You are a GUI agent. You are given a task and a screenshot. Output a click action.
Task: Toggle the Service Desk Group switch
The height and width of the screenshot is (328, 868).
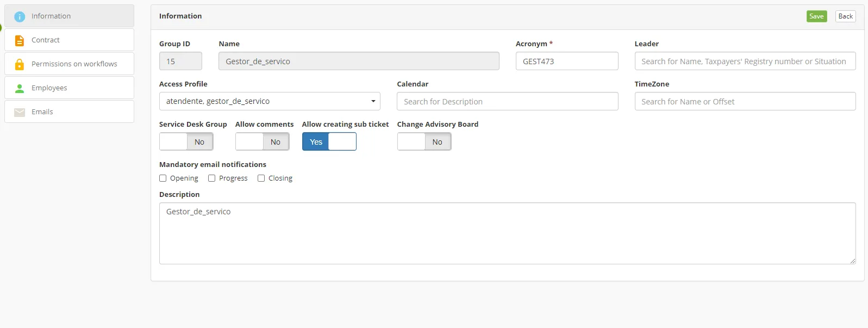pyautogui.click(x=186, y=142)
